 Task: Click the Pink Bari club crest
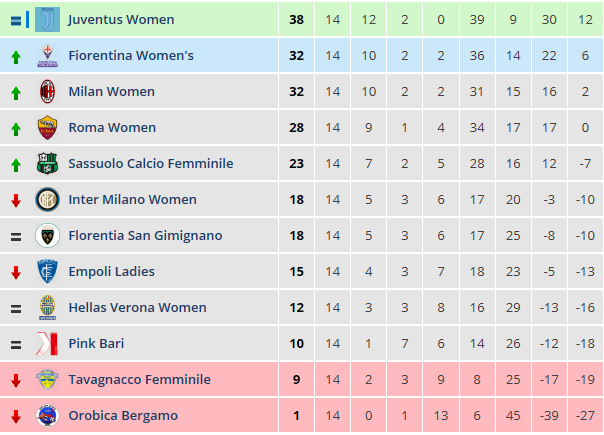click(x=47, y=344)
